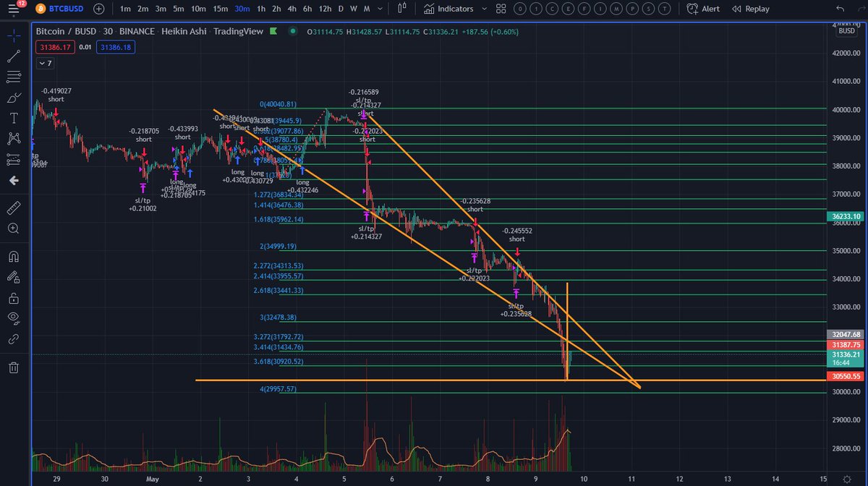This screenshot has width=868, height=486.
Task: Select the 2(34999.19) Fibonacci level label
Action: click(x=278, y=246)
